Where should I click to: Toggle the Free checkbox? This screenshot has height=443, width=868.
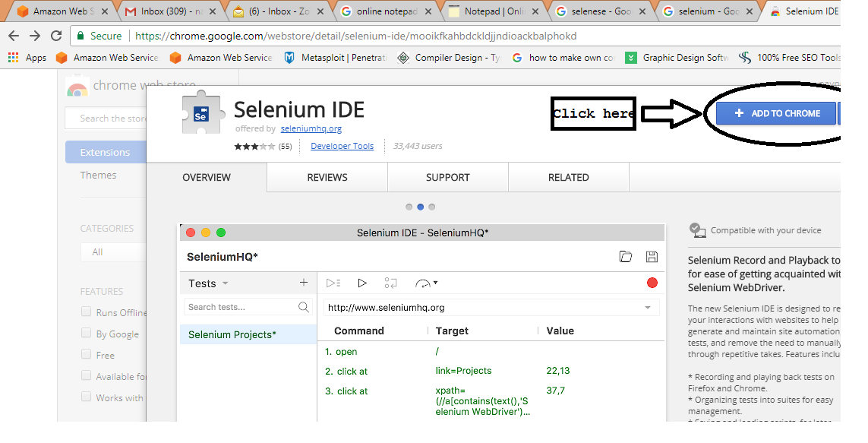86,353
